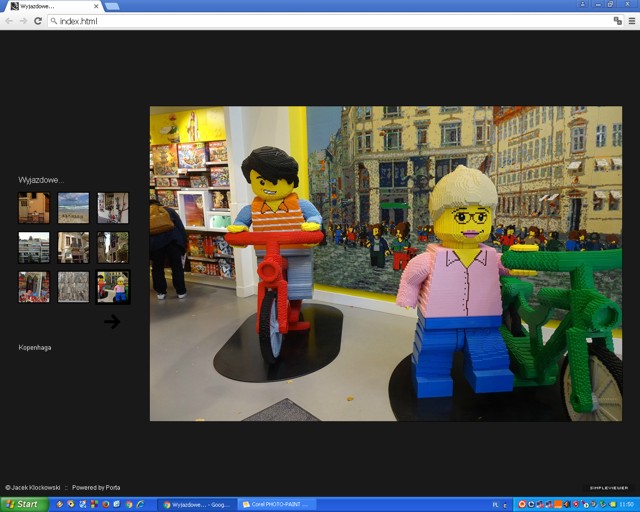Open a new browser tab
The image size is (640, 512).
point(112,6)
